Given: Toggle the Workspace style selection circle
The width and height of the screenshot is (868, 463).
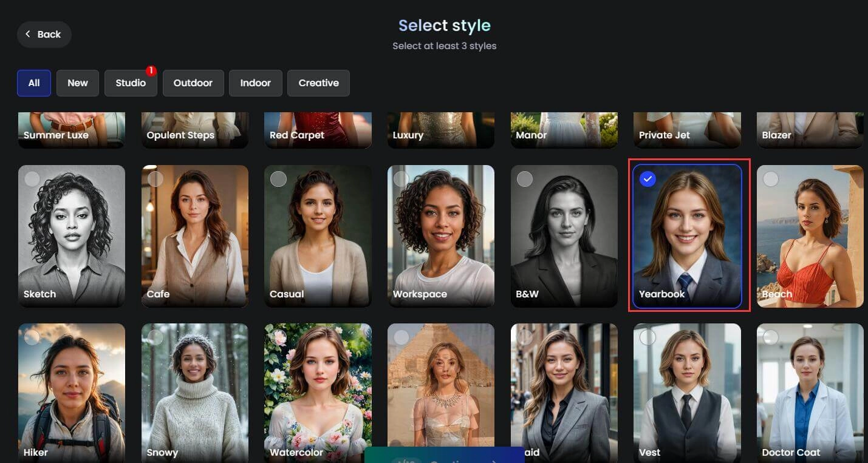Looking at the screenshot, I should (402, 179).
